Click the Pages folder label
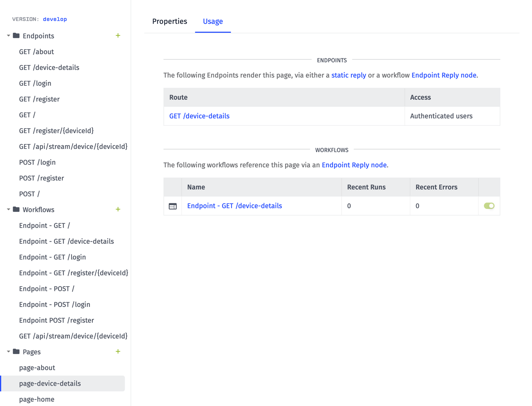Image resolution: width=532 pixels, height=406 pixels. pyautogui.click(x=32, y=352)
